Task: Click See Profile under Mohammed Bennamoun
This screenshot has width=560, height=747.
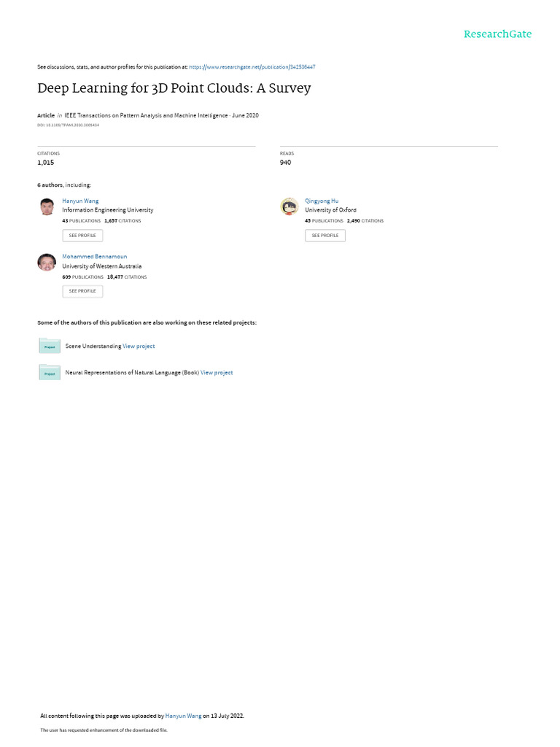Action: 82,291
